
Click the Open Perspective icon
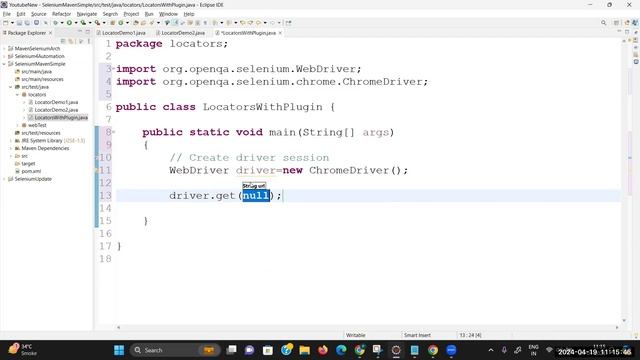(x=617, y=23)
